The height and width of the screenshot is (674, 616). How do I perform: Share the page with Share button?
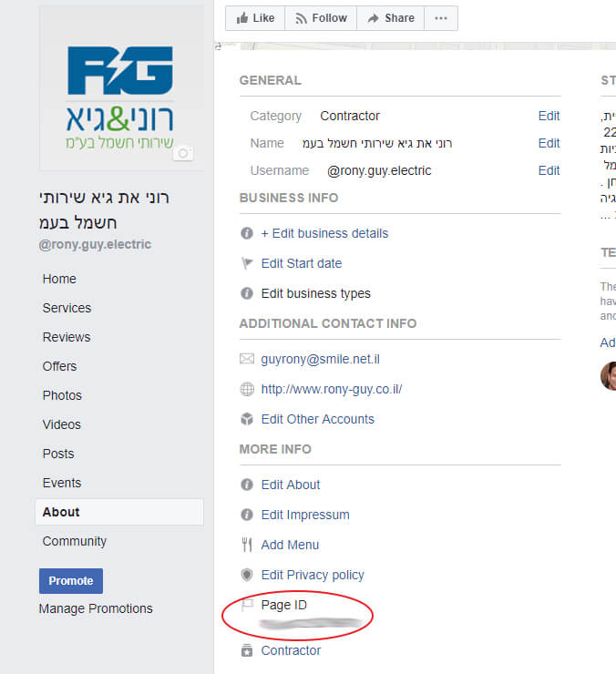391,18
